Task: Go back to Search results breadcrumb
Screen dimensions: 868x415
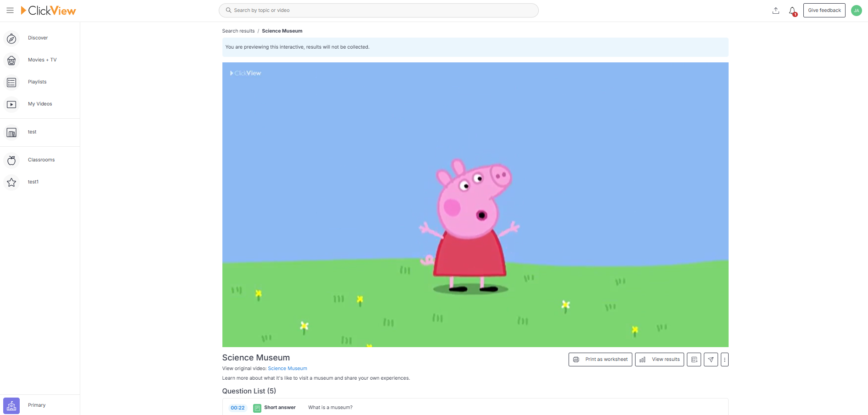Action: pyautogui.click(x=238, y=31)
